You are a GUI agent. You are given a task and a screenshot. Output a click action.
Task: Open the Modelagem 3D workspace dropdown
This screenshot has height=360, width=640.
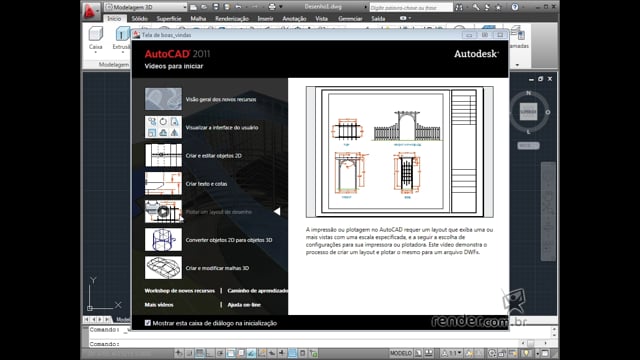(146, 7)
